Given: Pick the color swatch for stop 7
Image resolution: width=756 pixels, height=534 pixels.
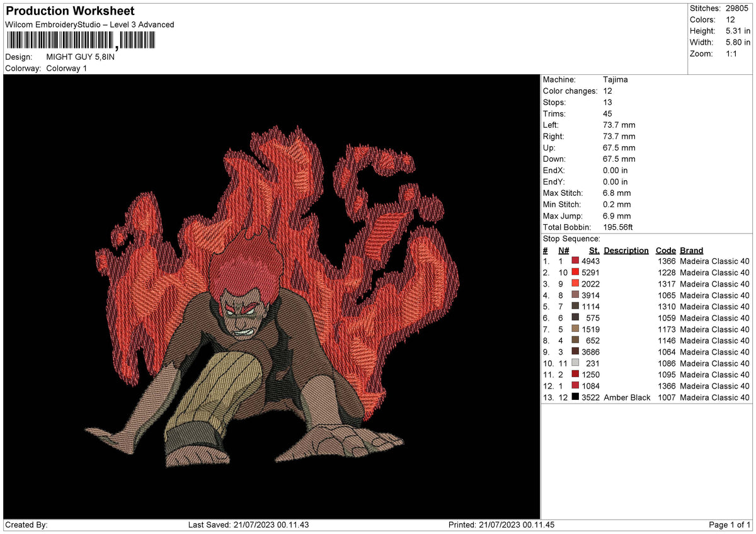Looking at the screenshot, I should click(575, 329).
